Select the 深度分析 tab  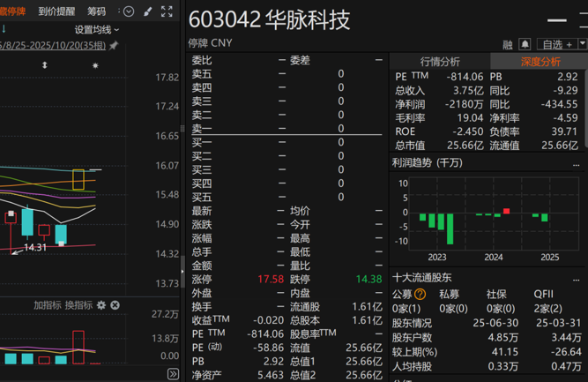click(x=540, y=62)
